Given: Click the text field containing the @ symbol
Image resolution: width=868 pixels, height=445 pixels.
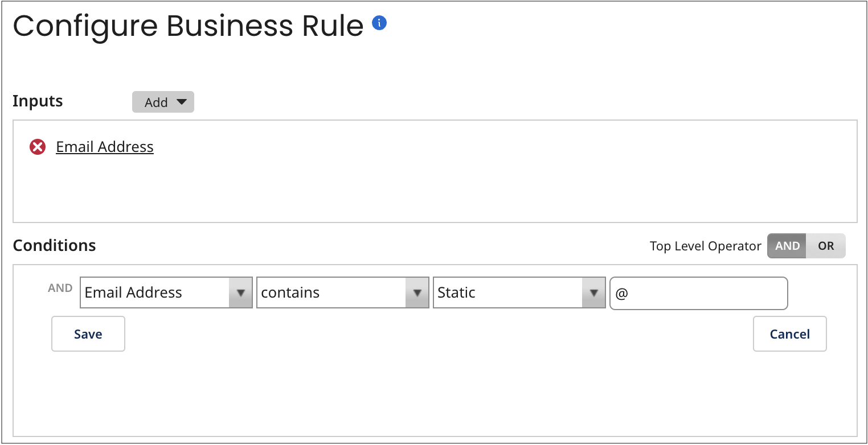Looking at the screenshot, I should (x=698, y=293).
